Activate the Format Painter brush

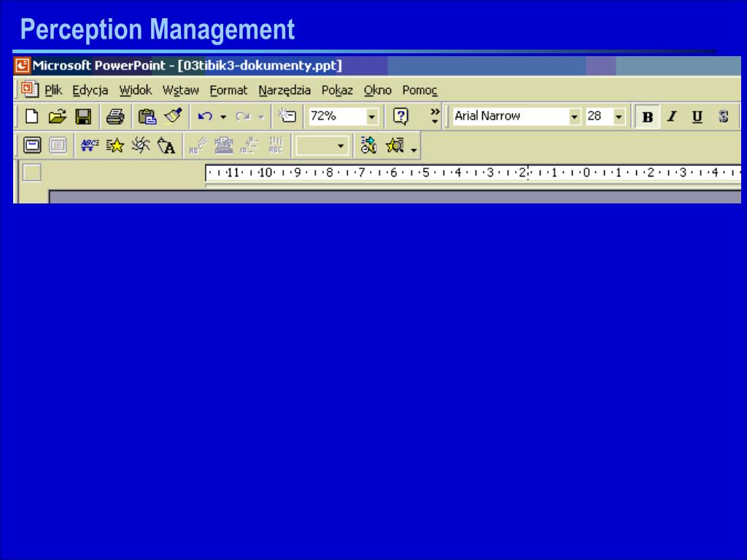pos(173,116)
